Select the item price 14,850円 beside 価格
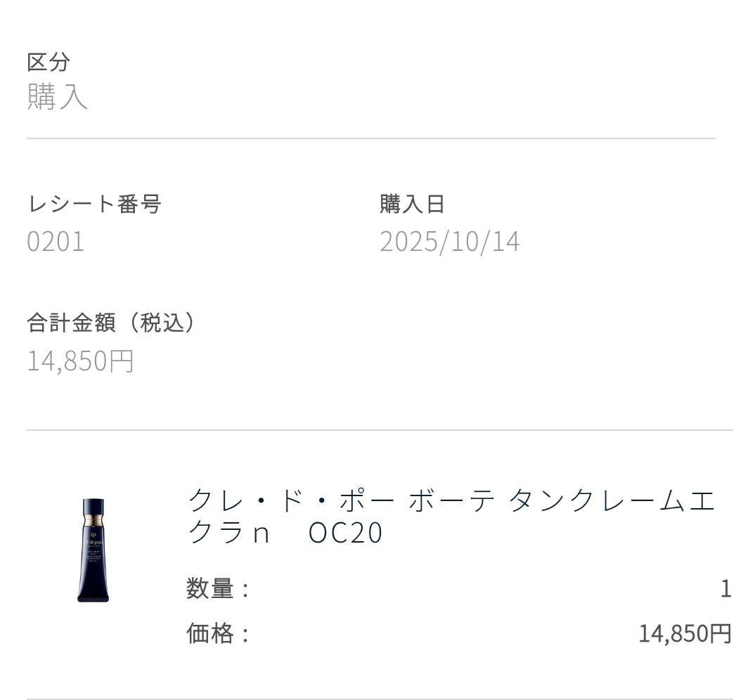 point(685,634)
